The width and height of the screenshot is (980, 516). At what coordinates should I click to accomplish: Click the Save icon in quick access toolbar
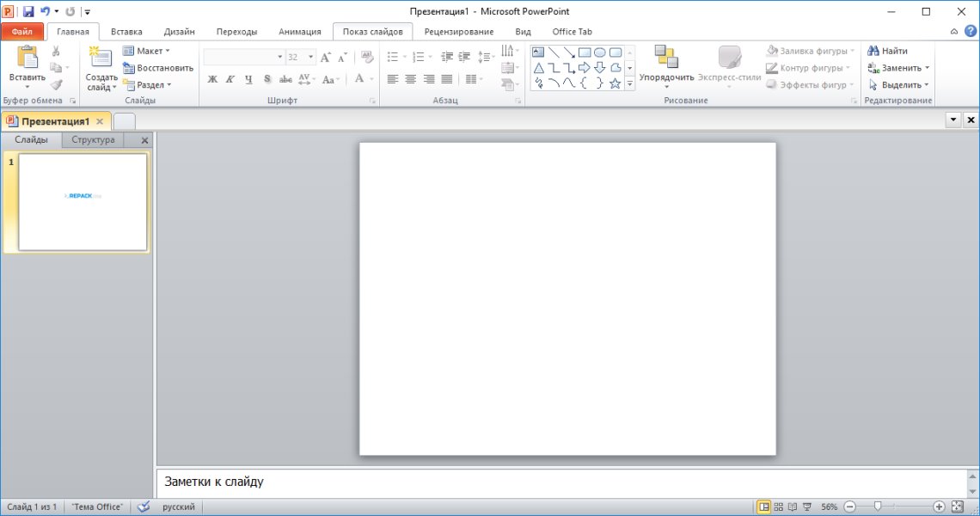[x=28, y=11]
